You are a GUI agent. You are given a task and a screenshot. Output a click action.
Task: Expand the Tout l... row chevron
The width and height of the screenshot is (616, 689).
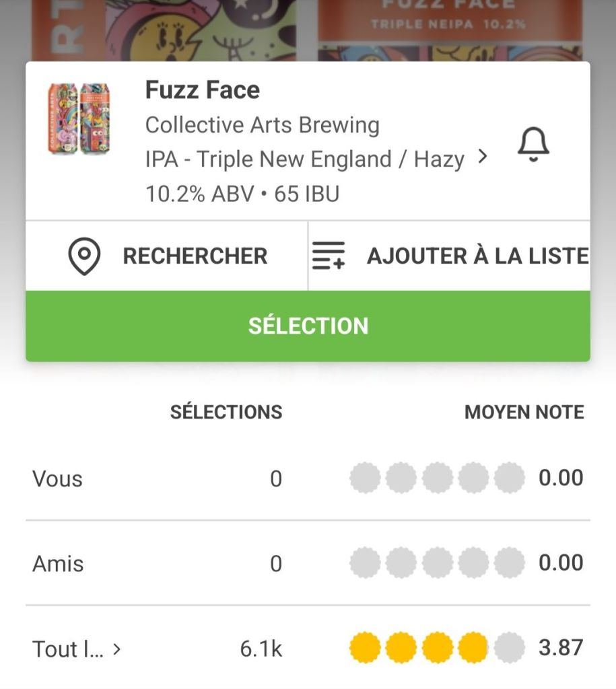click(x=117, y=649)
